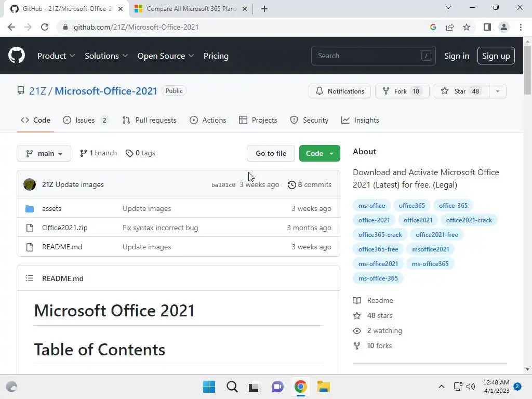The image size is (532, 399).
Task: Click the Sign in link
Action: [457, 56]
